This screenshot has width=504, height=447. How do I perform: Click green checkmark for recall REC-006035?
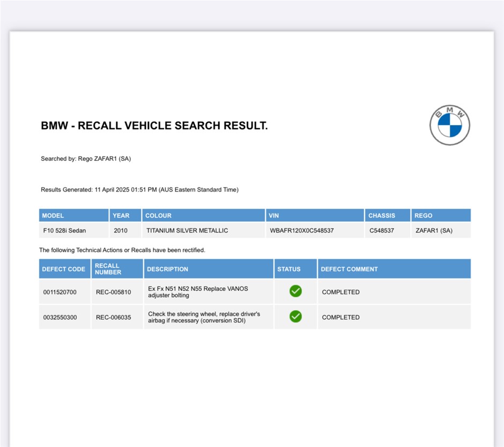[x=295, y=317]
